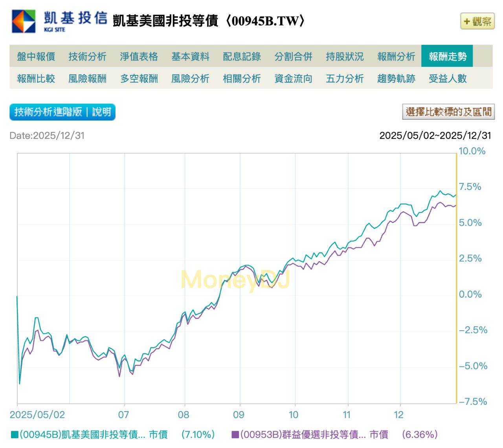Select the 基本資料 tab

click(x=190, y=57)
